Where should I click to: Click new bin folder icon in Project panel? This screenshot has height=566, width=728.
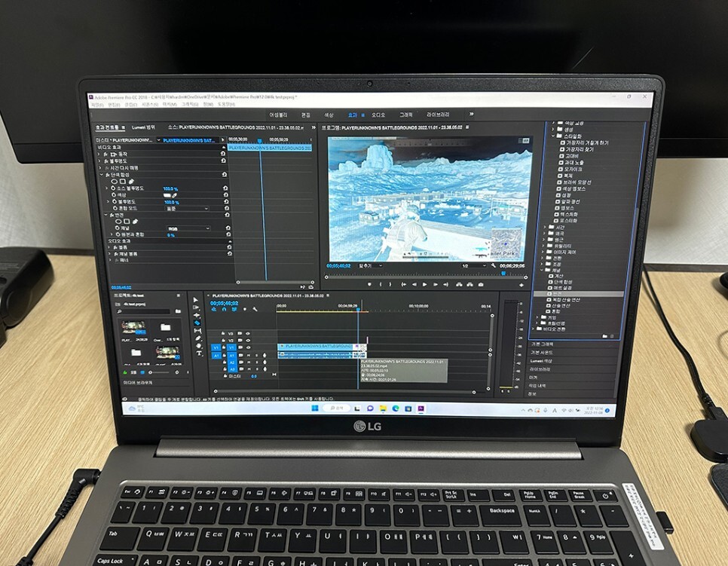(x=178, y=311)
